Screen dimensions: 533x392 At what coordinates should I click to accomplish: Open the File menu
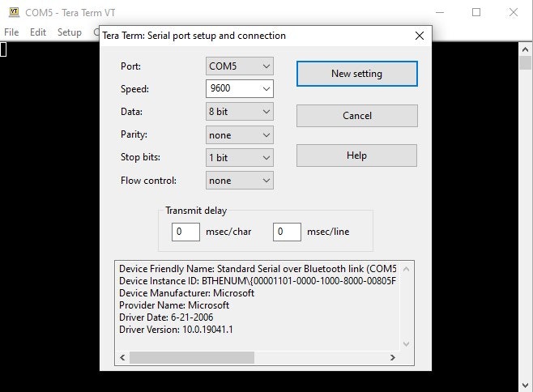(11, 32)
